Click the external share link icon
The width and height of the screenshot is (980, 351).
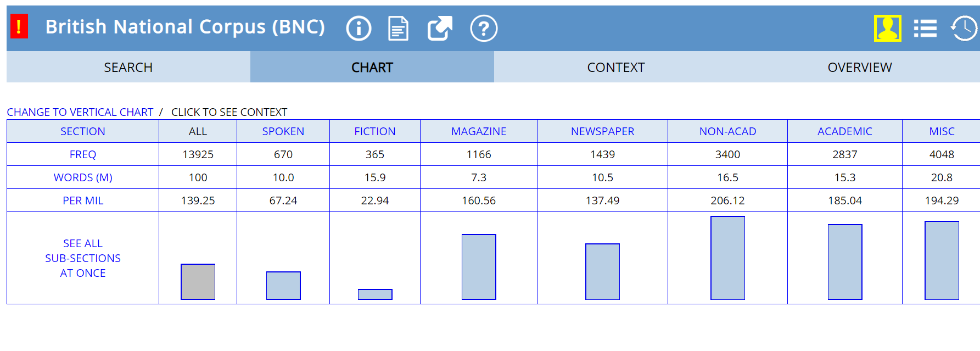pyautogui.click(x=440, y=28)
